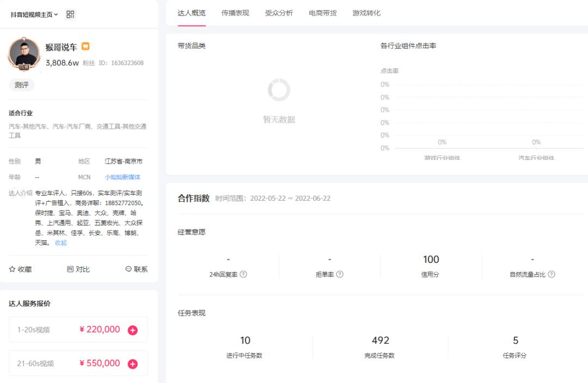This screenshot has height=383, width=588.
Task: Open the 抖音短视频主页 dropdown
Action: point(34,15)
